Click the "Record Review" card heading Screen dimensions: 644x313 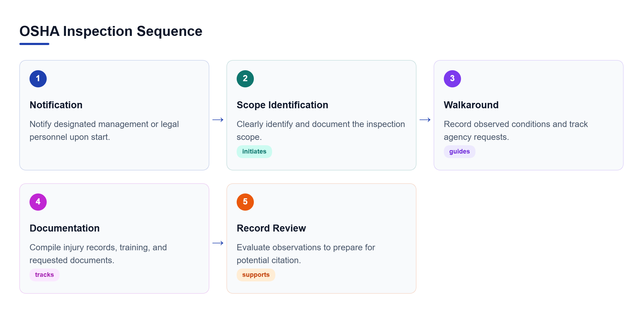271,228
